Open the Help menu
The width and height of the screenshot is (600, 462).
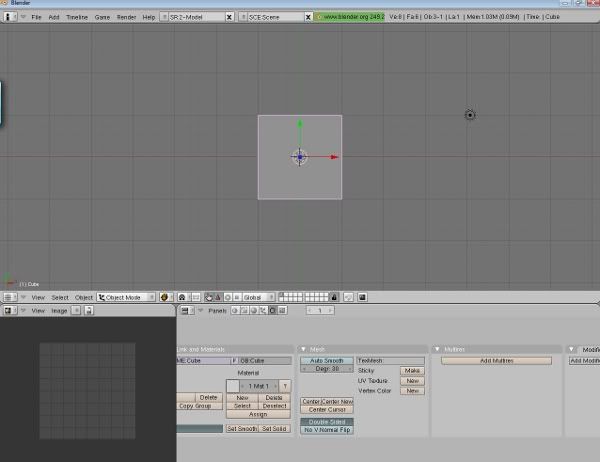pos(149,17)
